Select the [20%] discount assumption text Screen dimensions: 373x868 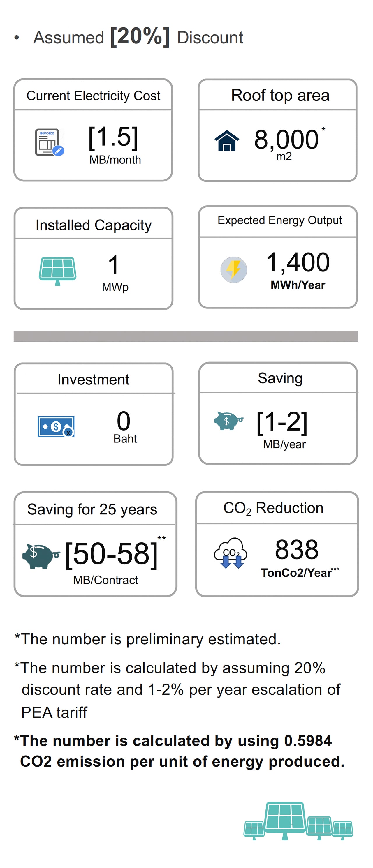coord(140,36)
